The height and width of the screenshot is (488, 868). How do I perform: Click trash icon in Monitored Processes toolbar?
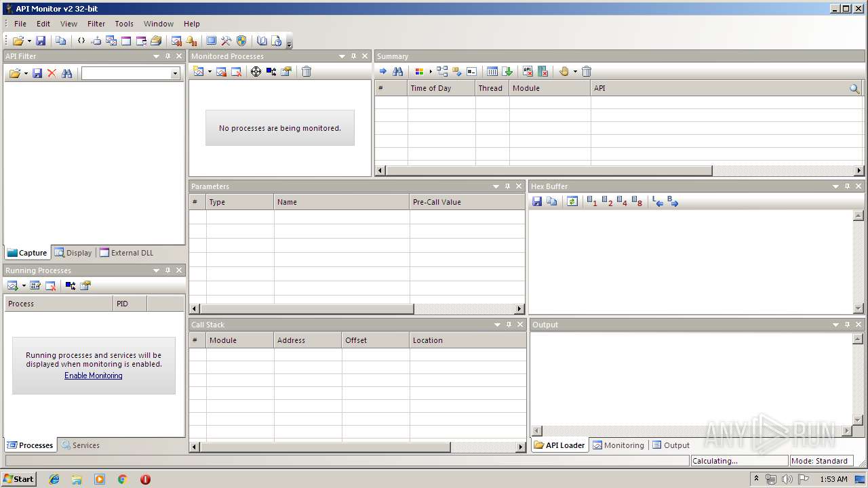click(x=307, y=71)
